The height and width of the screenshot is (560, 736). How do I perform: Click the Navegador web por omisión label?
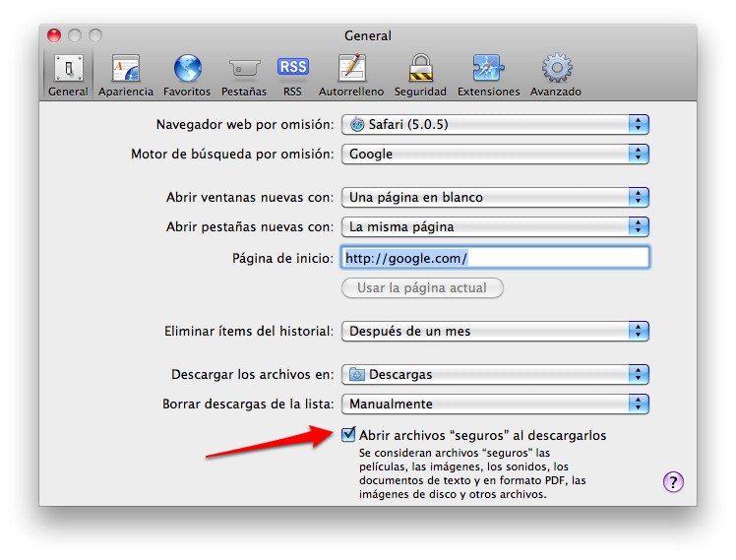[245, 124]
